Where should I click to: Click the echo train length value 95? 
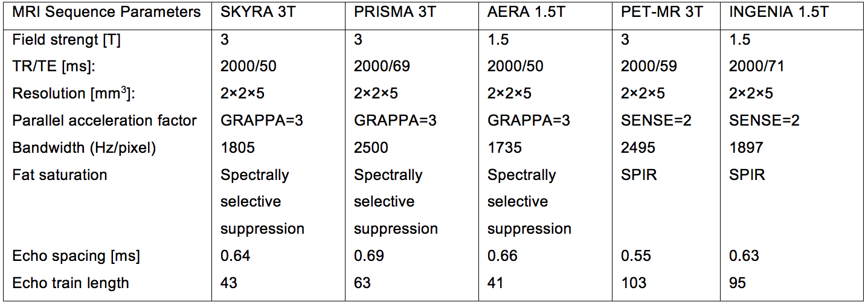[738, 283]
